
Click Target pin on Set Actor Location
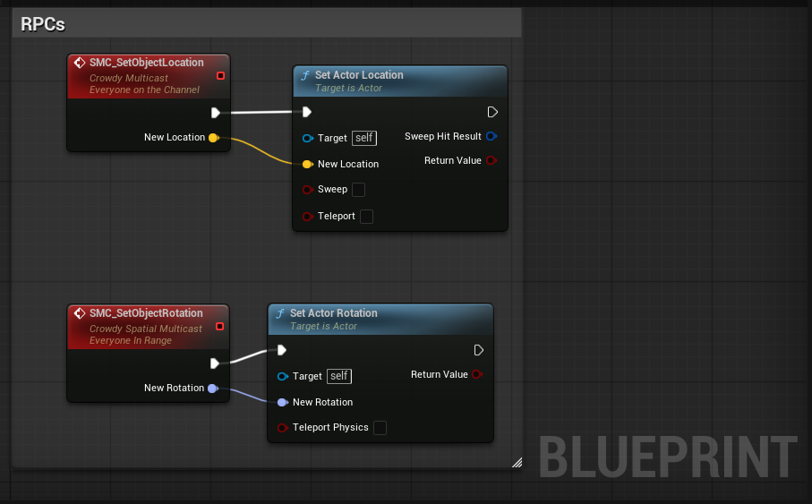tap(308, 138)
